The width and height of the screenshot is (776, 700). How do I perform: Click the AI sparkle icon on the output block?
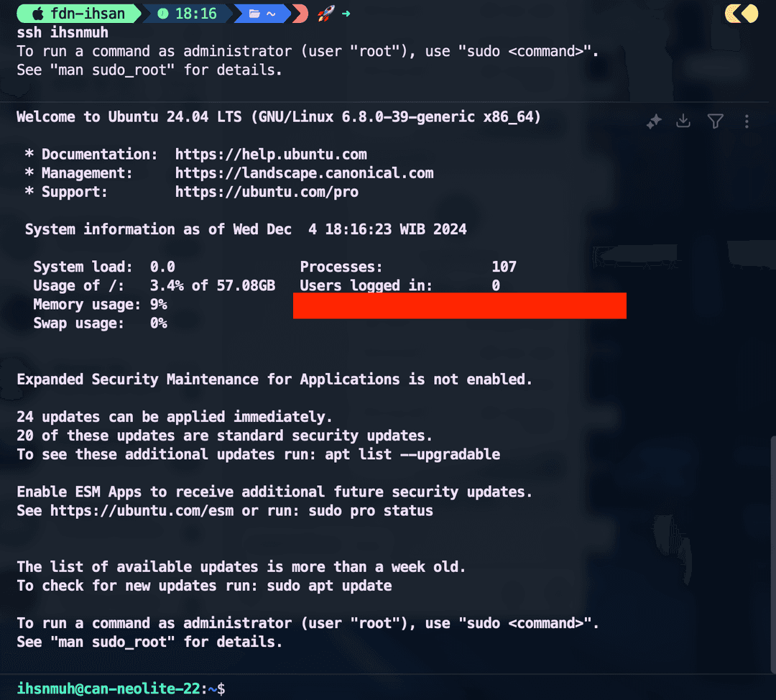[655, 121]
